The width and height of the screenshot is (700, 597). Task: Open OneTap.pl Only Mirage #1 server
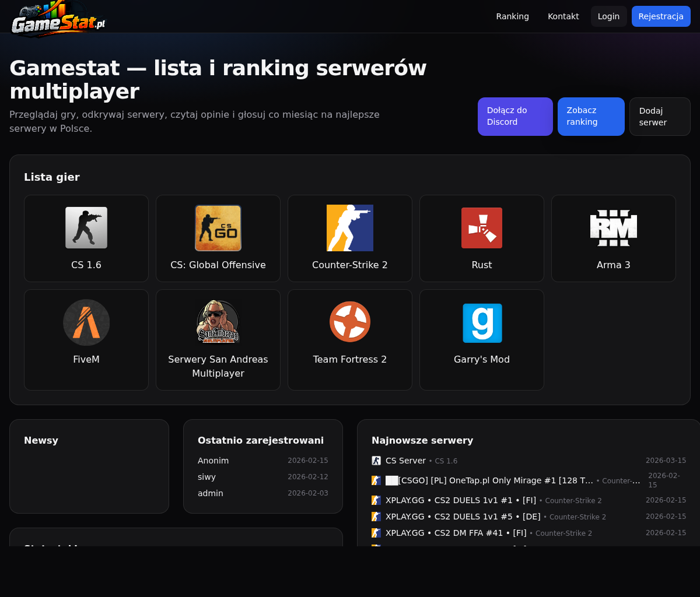pyautogui.click(x=489, y=480)
